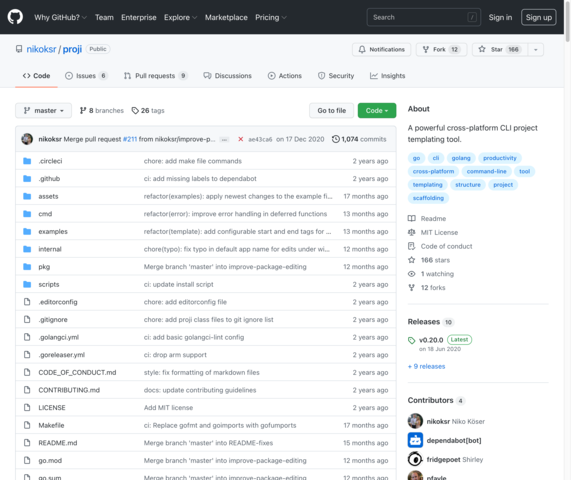
Task: Open the .circleci folder
Action: tap(50, 161)
